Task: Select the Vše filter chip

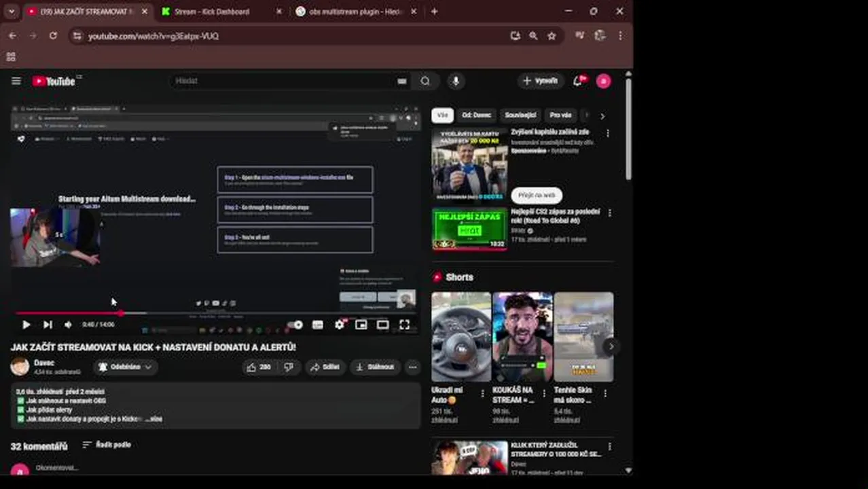Action: (x=443, y=115)
